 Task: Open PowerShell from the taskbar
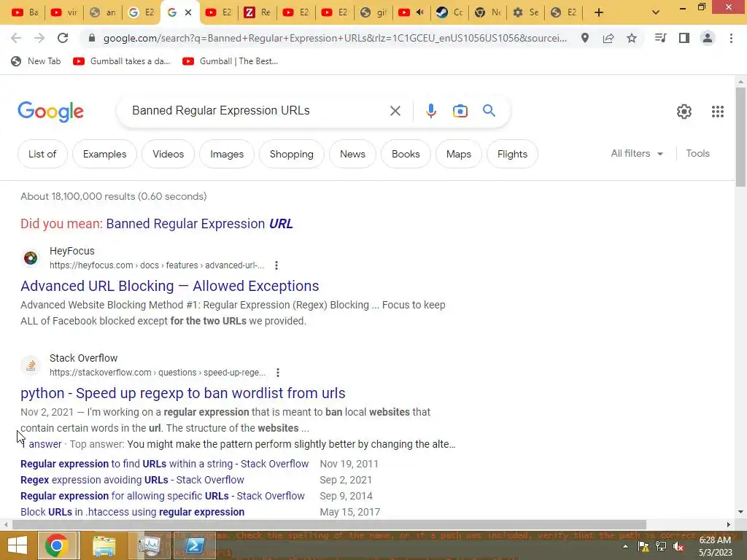pyautogui.click(x=194, y=545)
